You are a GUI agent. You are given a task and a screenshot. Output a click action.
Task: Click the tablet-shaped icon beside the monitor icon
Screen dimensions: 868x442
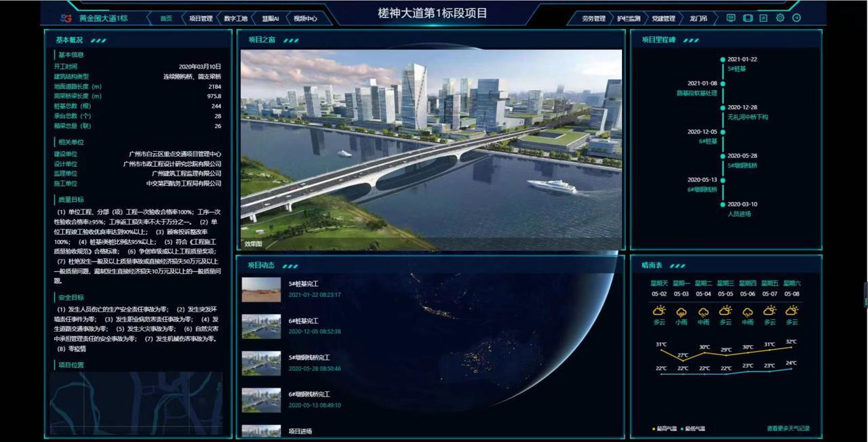(747, 18)
